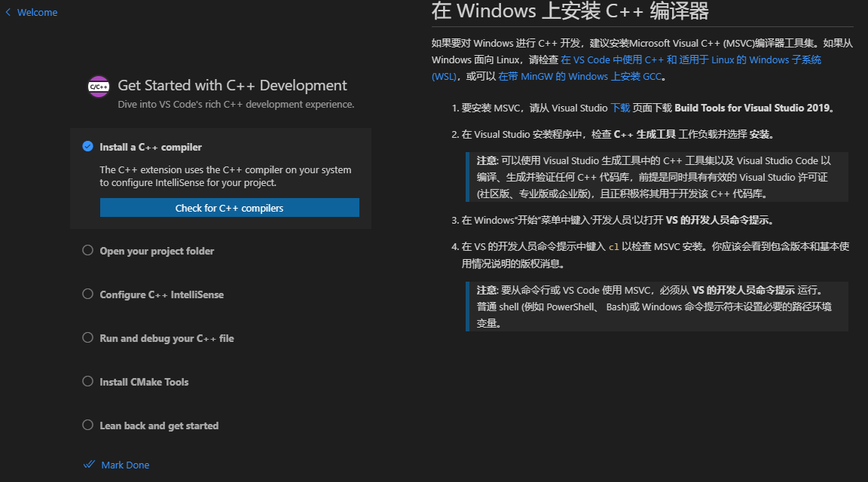
Task: Click the C/C++ extension logo icon
Action: pyautogui.click(x=99, y=87)
